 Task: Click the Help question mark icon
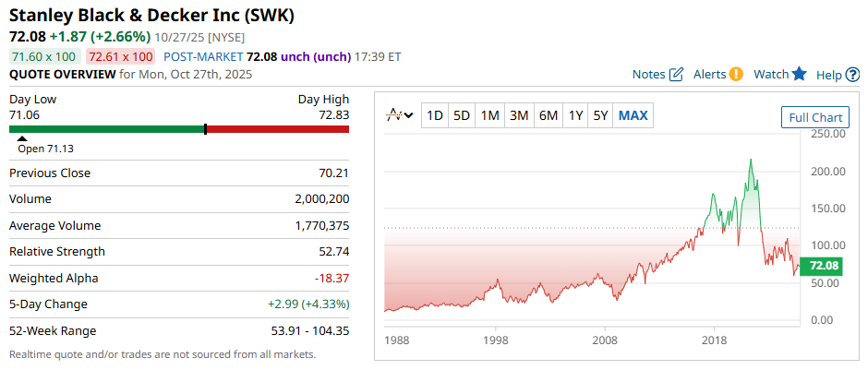tap(851, 75)
